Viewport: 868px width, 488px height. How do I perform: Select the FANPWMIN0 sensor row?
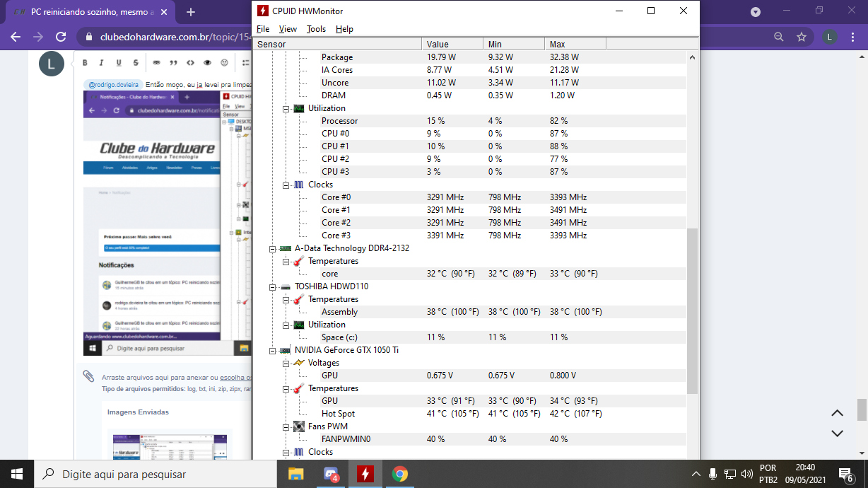pyautogui.click(x=469, y=439)
